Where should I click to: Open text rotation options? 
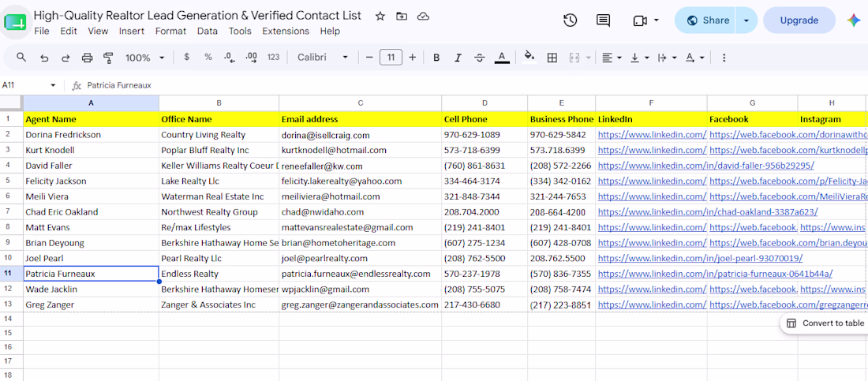tap(694, 58)
